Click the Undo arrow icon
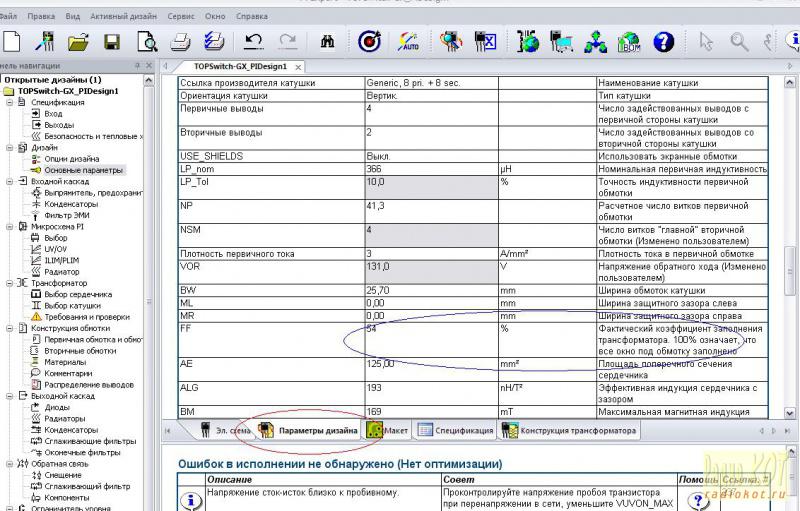 (x=253, y=41)
